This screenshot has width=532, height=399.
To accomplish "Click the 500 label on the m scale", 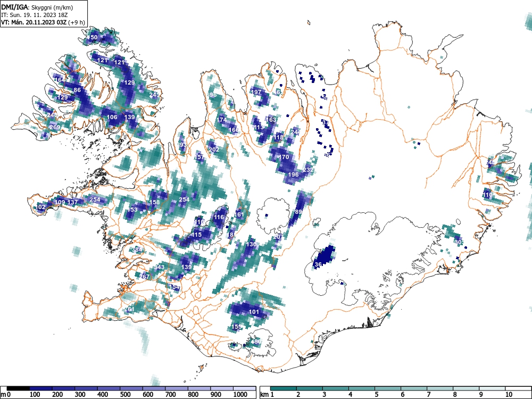I will [125, 395].
